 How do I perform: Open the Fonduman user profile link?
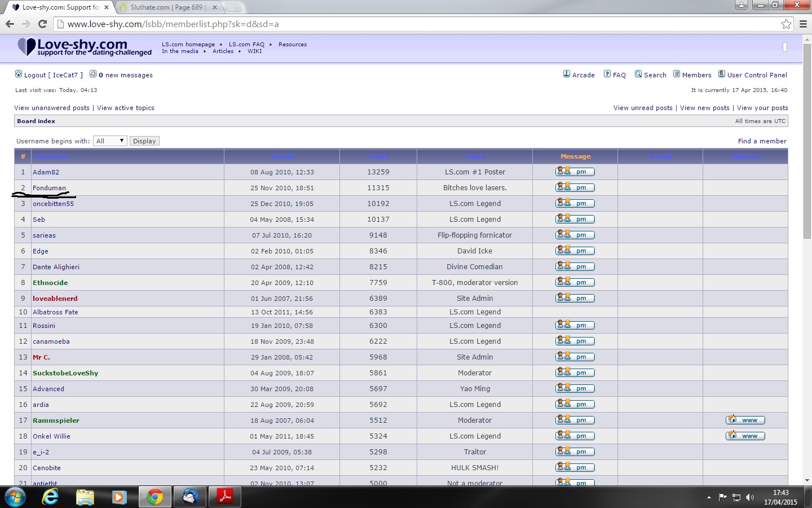click(x=49, y=188)
